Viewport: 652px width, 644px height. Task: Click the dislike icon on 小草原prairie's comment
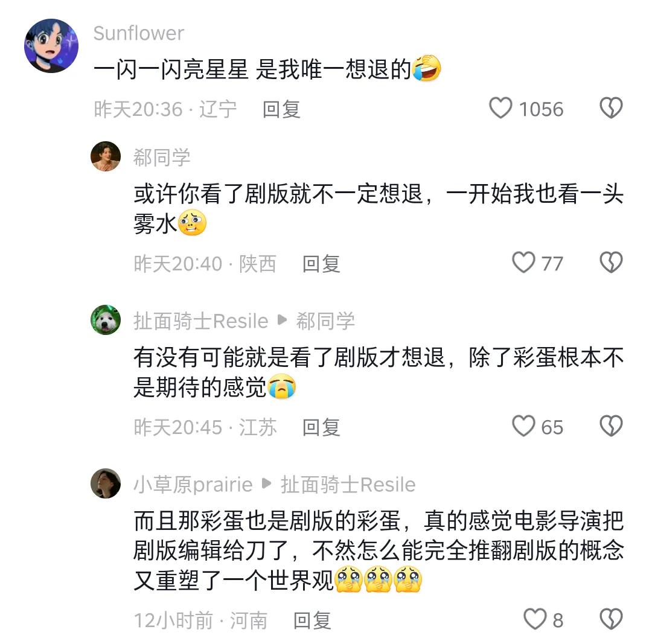coord(612,619)
